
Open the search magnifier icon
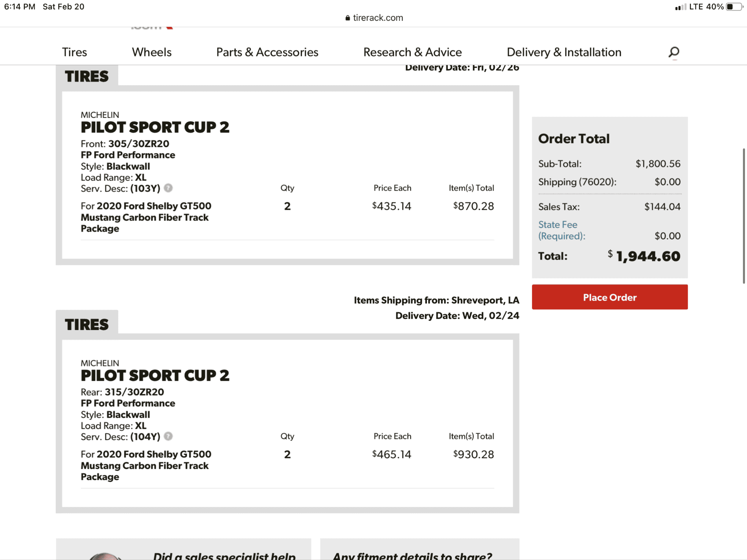(674, 52)
